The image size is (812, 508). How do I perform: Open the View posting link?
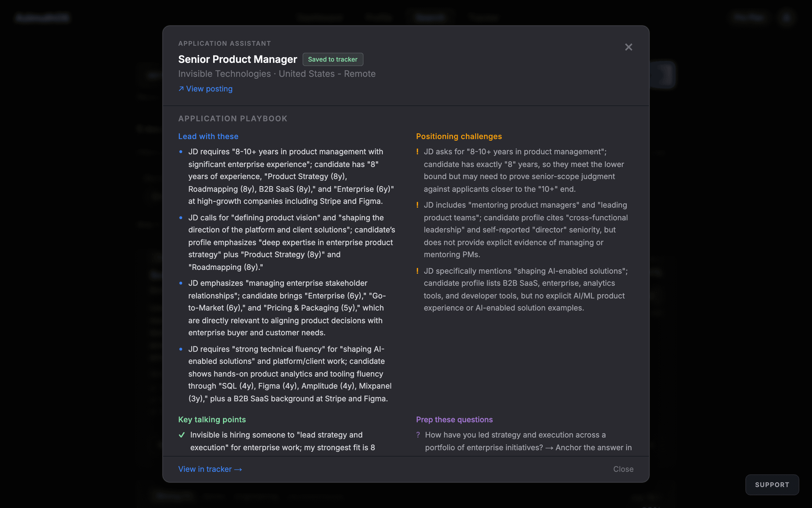point(205,89)
